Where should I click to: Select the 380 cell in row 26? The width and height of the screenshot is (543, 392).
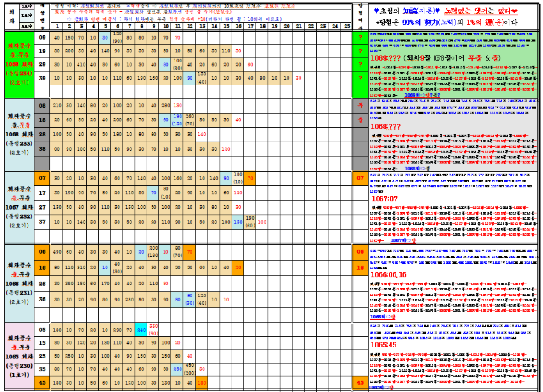pos(69,284)
